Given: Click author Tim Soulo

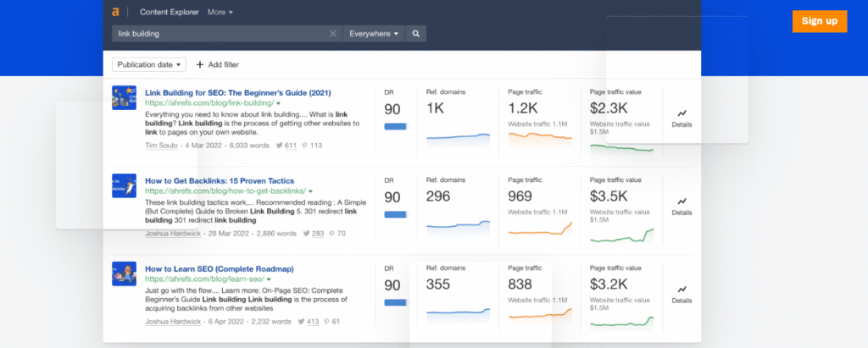Looking at the screenshot, I should tap(162, 146).
